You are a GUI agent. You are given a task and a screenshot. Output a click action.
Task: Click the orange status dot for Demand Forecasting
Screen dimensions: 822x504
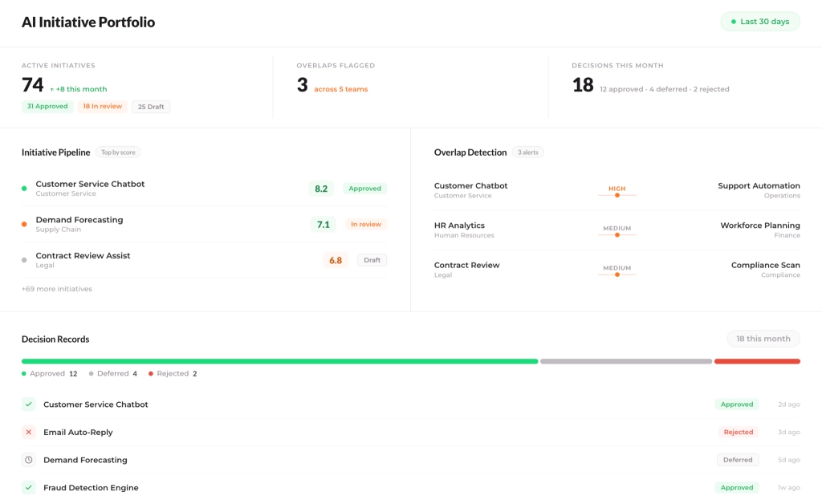pyautogui.click(x=24, y=225)
